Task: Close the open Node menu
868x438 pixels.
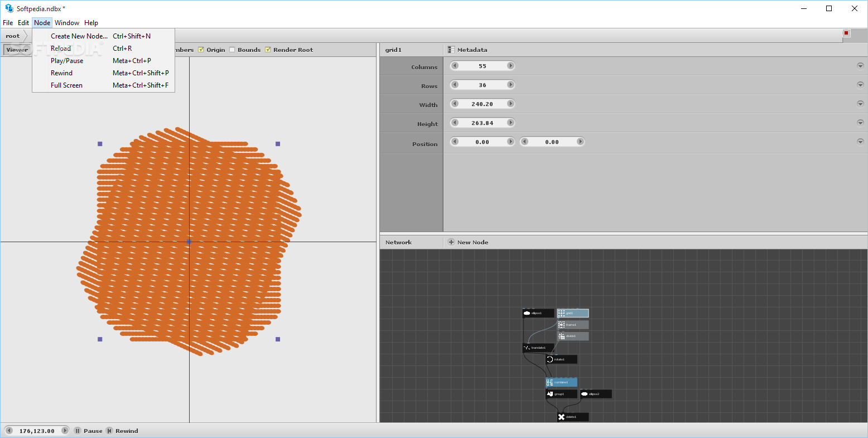Action: coord(42,23)
